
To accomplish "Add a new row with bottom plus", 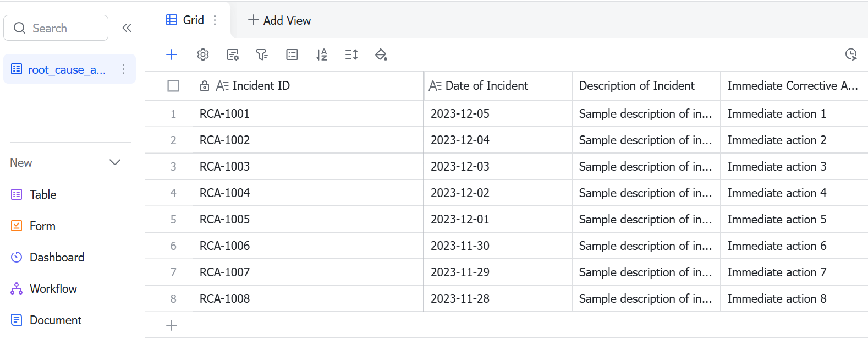I will click(172, 325).
